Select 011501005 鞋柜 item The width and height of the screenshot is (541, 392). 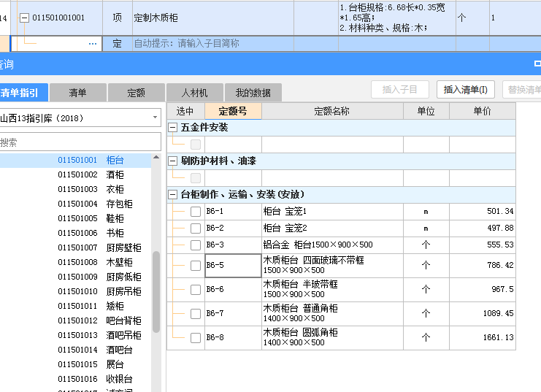tap(75, 218)
